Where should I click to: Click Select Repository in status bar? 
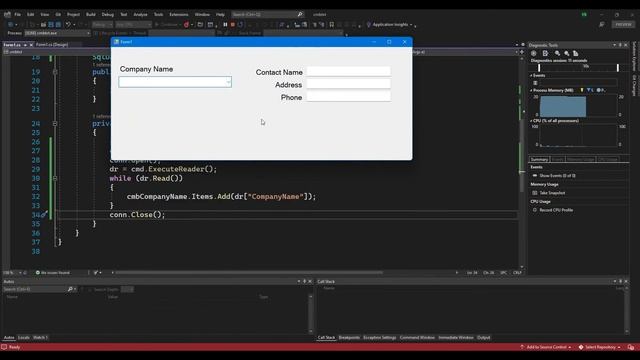[x=600, y=347]
